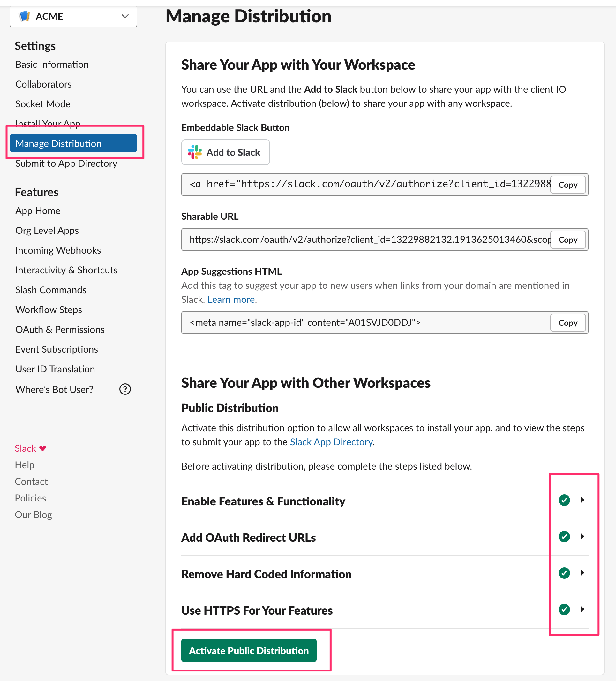Expand the Add OAuth Redirect URLs arrow
The width and height of the screenshot is (616, 681).
coord(582,536)
